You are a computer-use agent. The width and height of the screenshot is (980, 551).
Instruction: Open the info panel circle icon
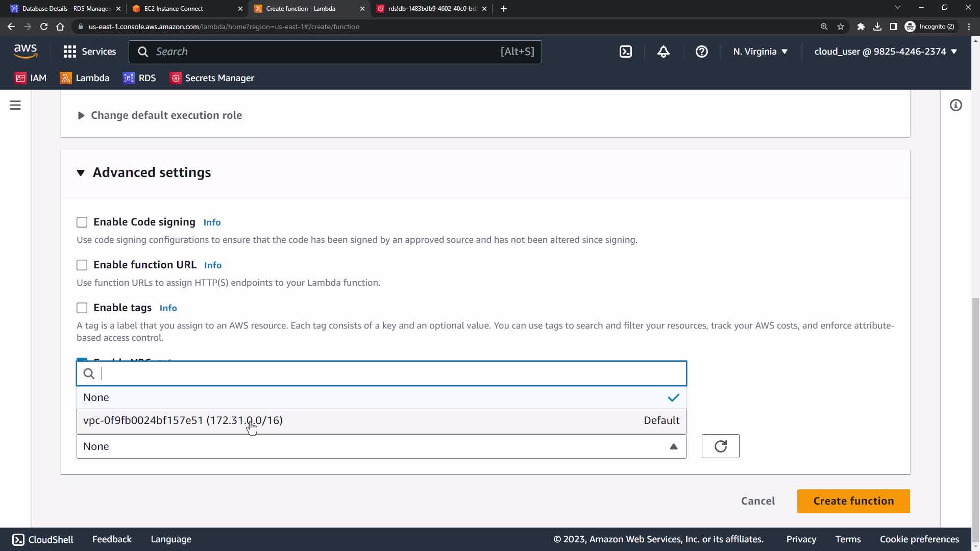[955, 106]
